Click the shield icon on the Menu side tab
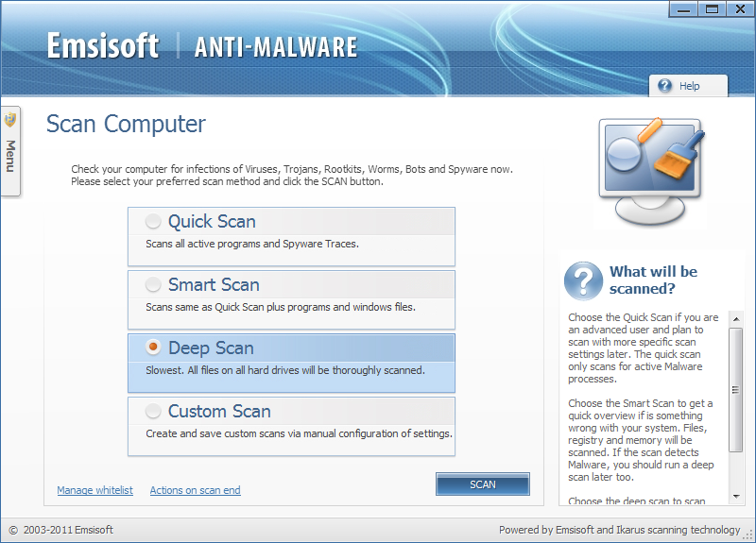Screen dimensions: 756x543 coord(10,120)
